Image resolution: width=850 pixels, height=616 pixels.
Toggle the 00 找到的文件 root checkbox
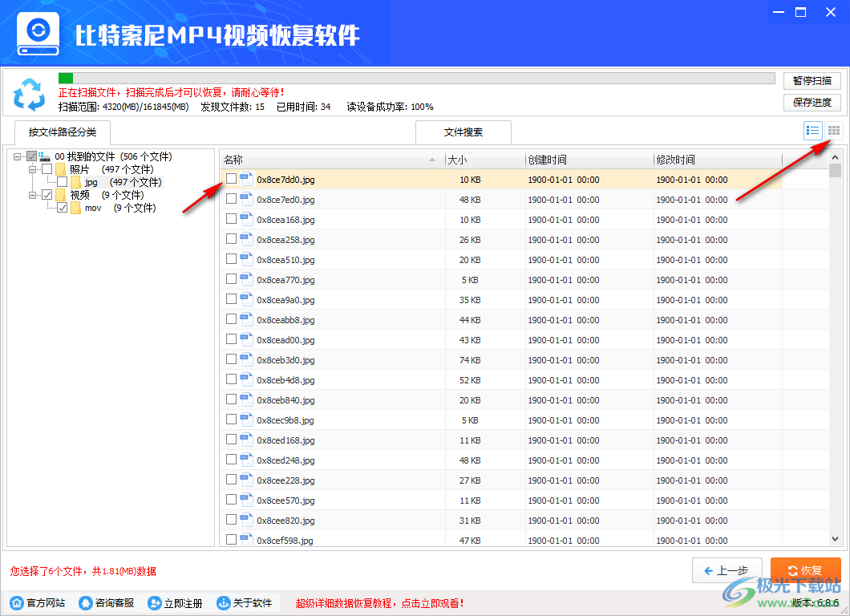[x=32, y=156]
